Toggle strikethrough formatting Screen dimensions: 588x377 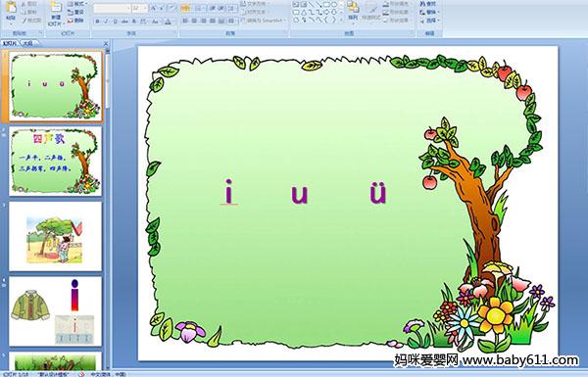click(124, 22)
